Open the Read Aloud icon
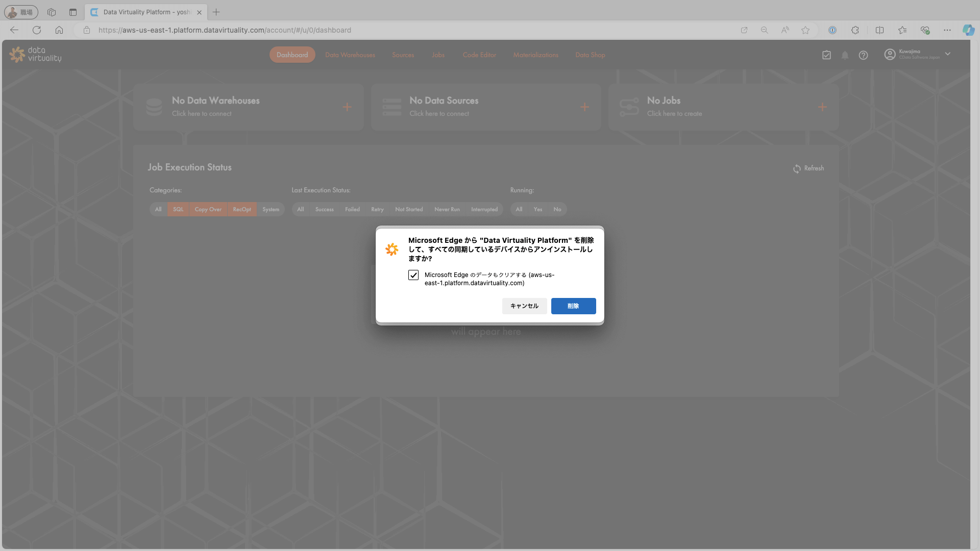This screenshot has height=551, width=980. tap(785, 30)
